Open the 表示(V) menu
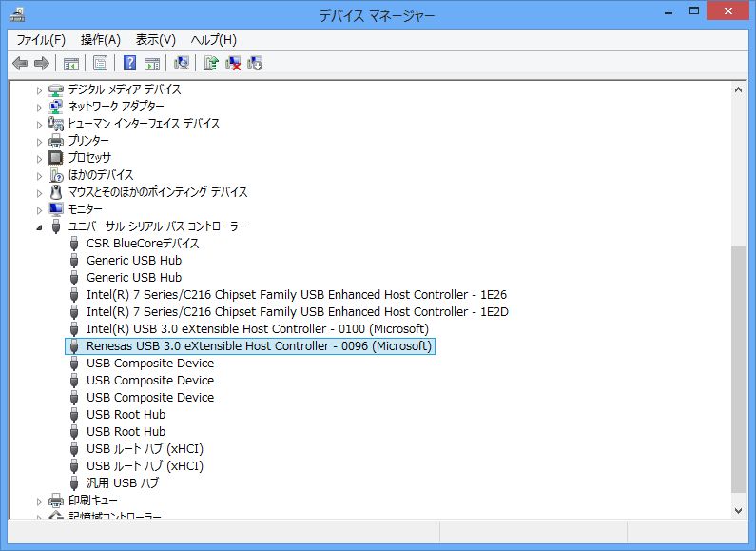 pyautogui.click(x=156, y=40)
